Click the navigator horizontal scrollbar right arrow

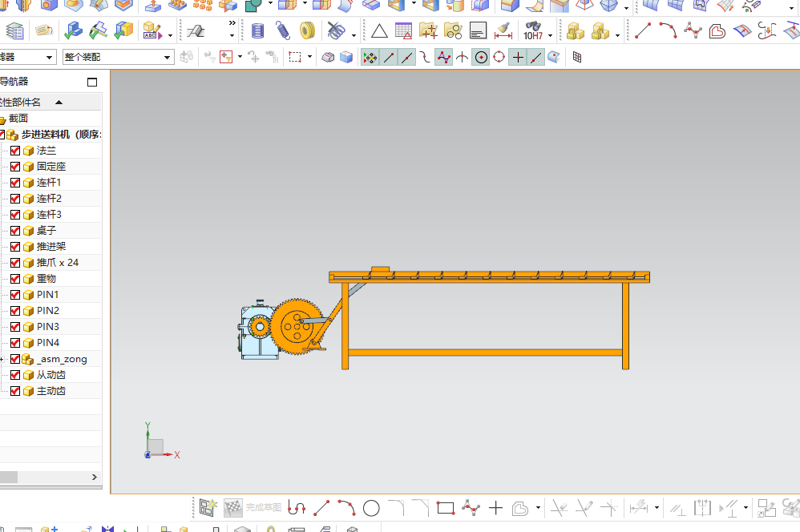(x=95, y=477)
